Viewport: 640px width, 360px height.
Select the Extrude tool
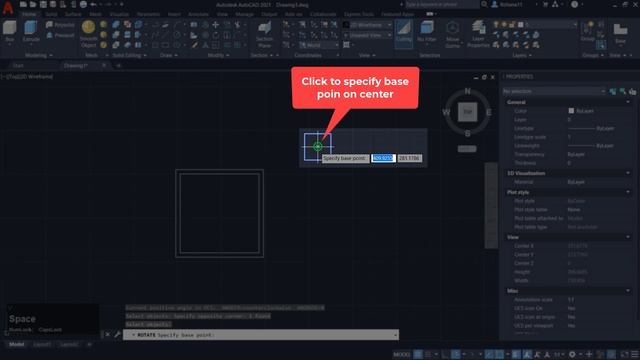(x=31, y=32)
